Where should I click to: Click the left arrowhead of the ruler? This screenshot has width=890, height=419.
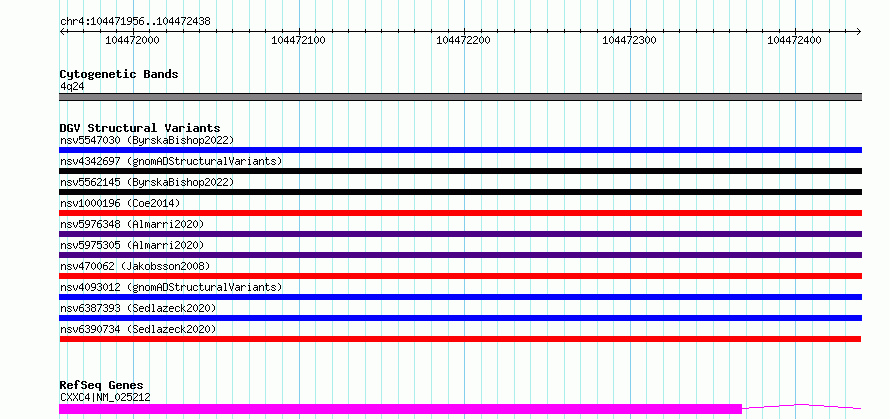click(62, 31)
